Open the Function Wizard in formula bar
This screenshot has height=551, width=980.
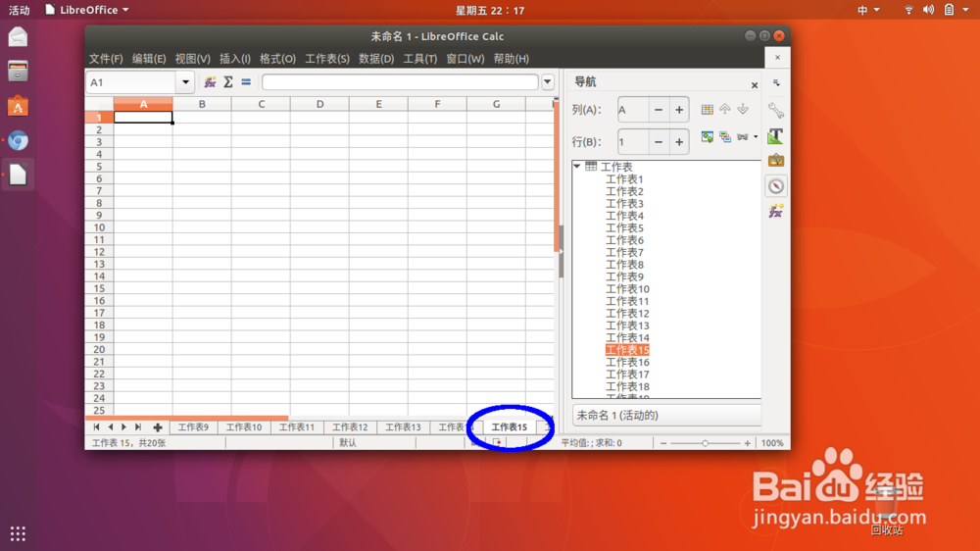tap(210, 82)
